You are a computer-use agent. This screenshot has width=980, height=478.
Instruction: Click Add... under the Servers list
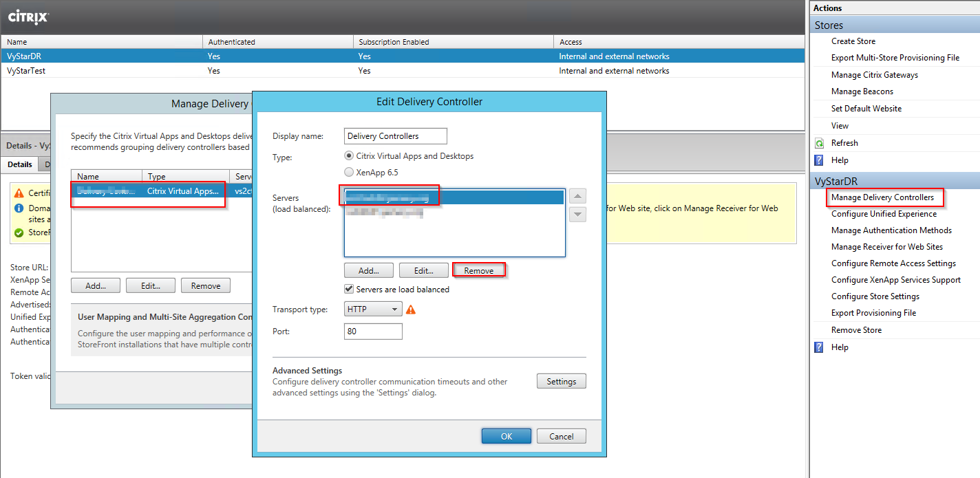369,270
